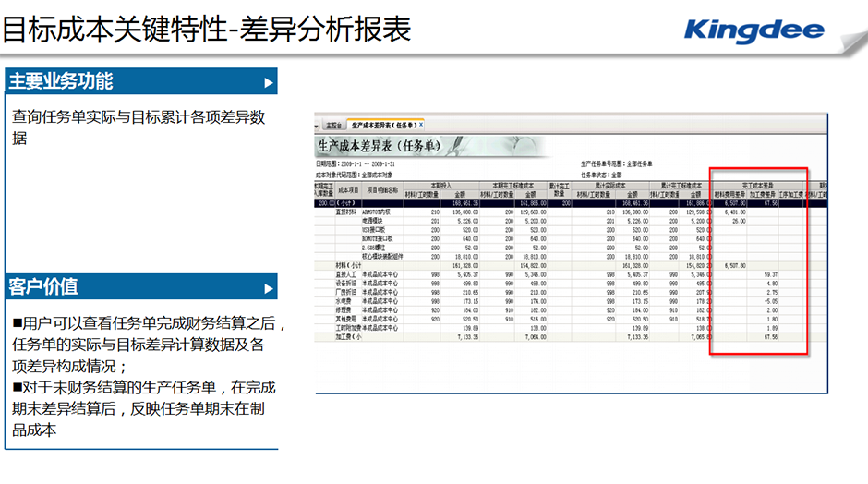
Task: Select the 水电费 cost row
Action: point(344,301)
